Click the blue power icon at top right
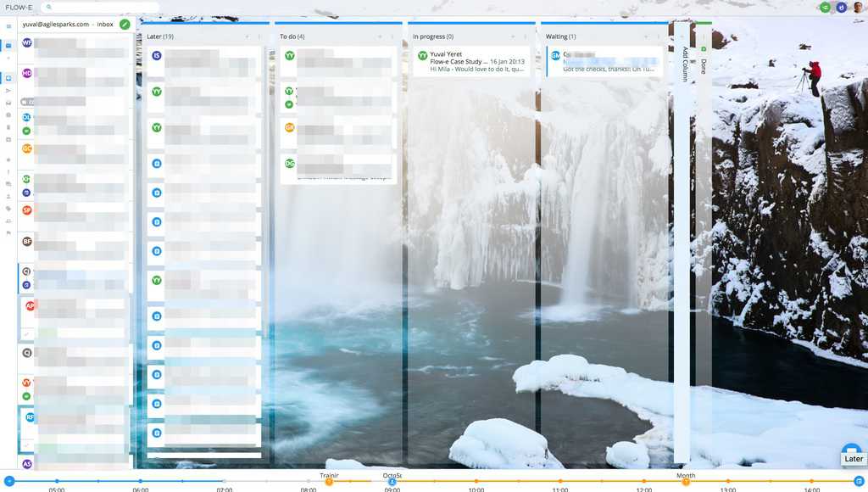This screenshot has height=492, width=868. pyautogui.click(x=842, y=7)
